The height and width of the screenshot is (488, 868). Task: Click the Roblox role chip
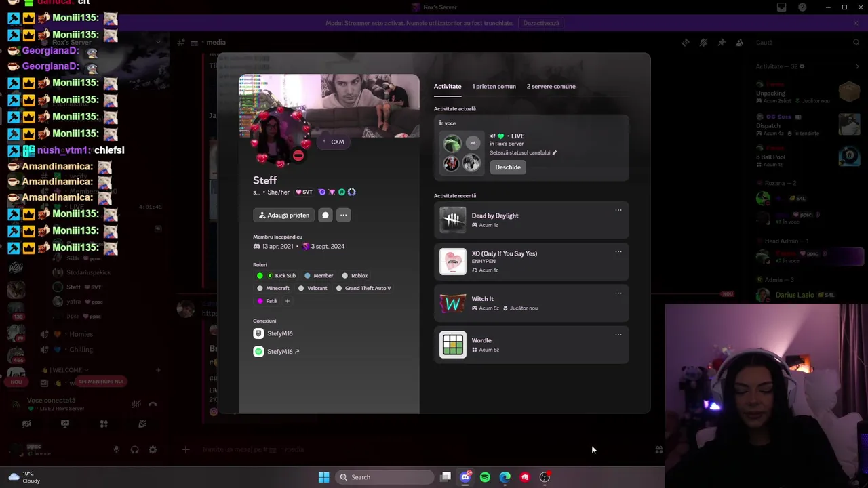[355, 276]
